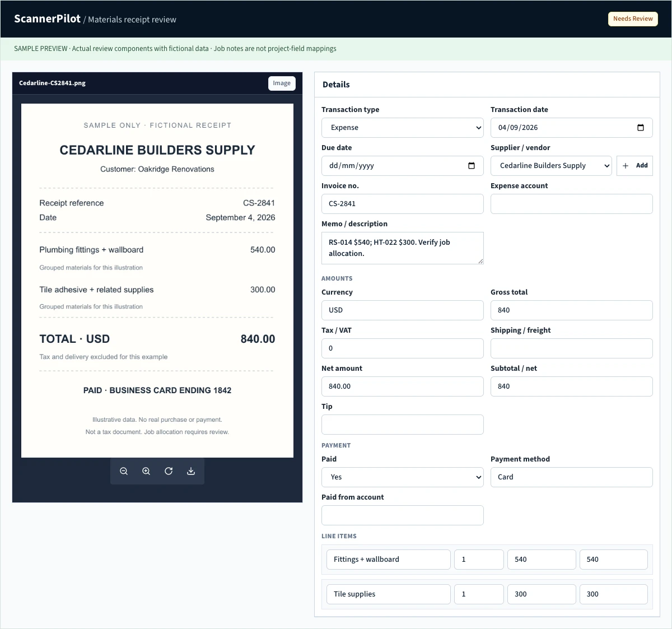Click the Tile supplies line item description
Screen dimensions: 672x629
point(389,594)
